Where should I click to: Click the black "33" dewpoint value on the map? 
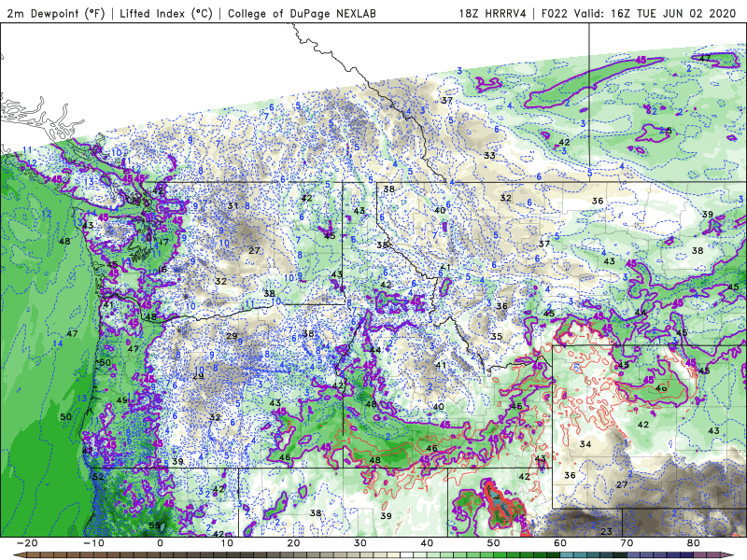point(489,155)
